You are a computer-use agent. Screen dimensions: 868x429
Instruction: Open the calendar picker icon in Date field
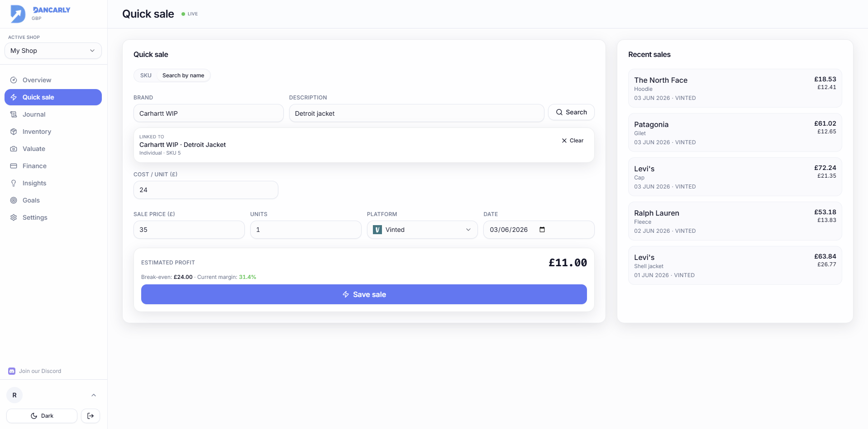pos(542,230)
